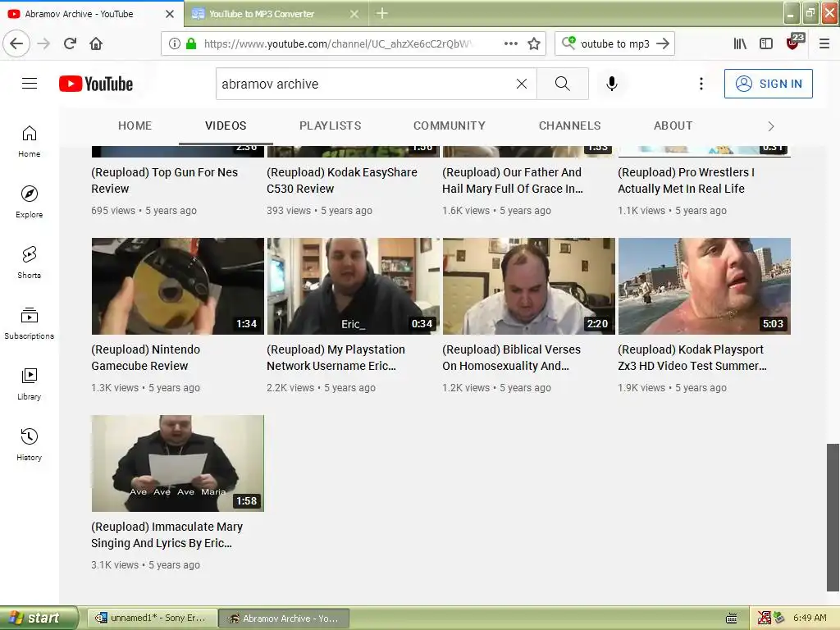Open the Firefox hamburger menu
Viewport: 840px width, 630px height.
(824, 43)
